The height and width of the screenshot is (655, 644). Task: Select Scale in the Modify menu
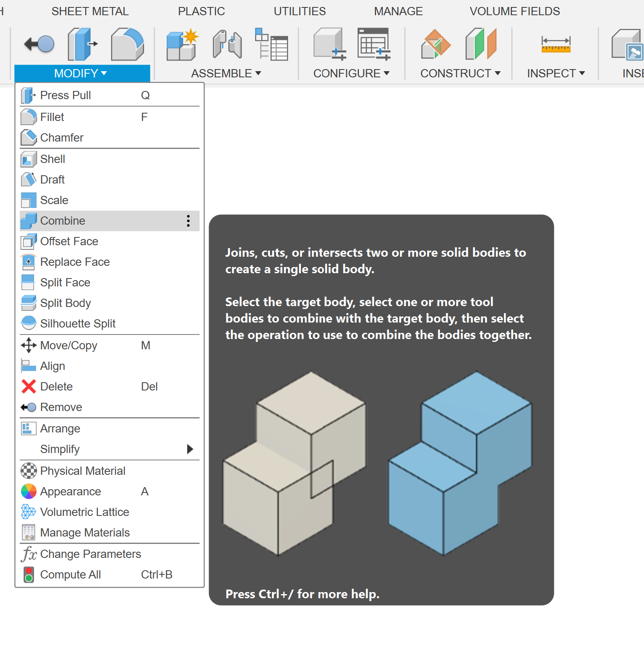click(x=109, y=200)
